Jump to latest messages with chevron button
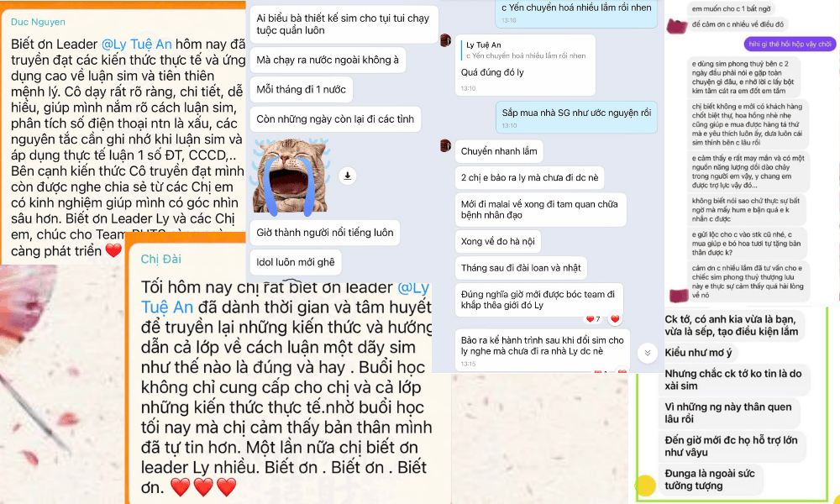Image resolution: width=840 pixels, height=504 pixels. click(x=647, y=353)
